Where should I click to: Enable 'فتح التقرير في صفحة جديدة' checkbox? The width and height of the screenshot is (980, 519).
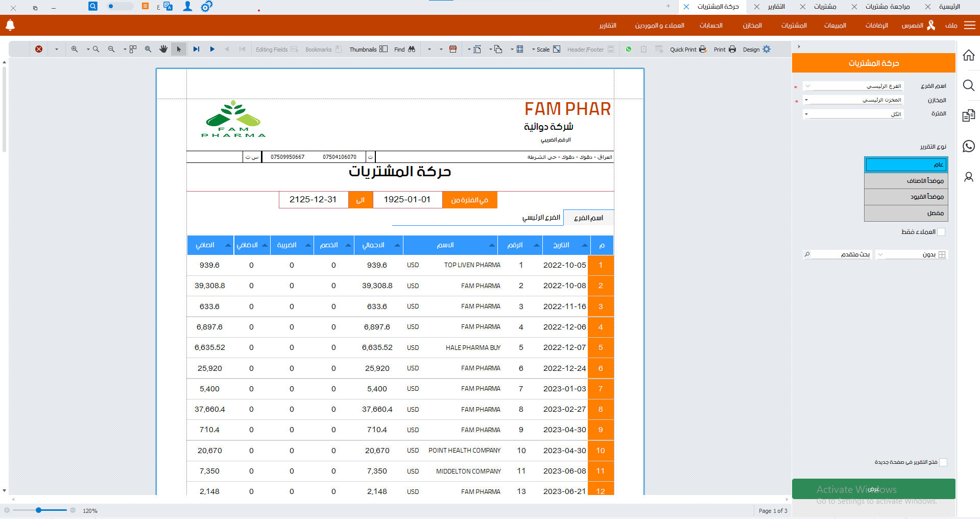943,462
